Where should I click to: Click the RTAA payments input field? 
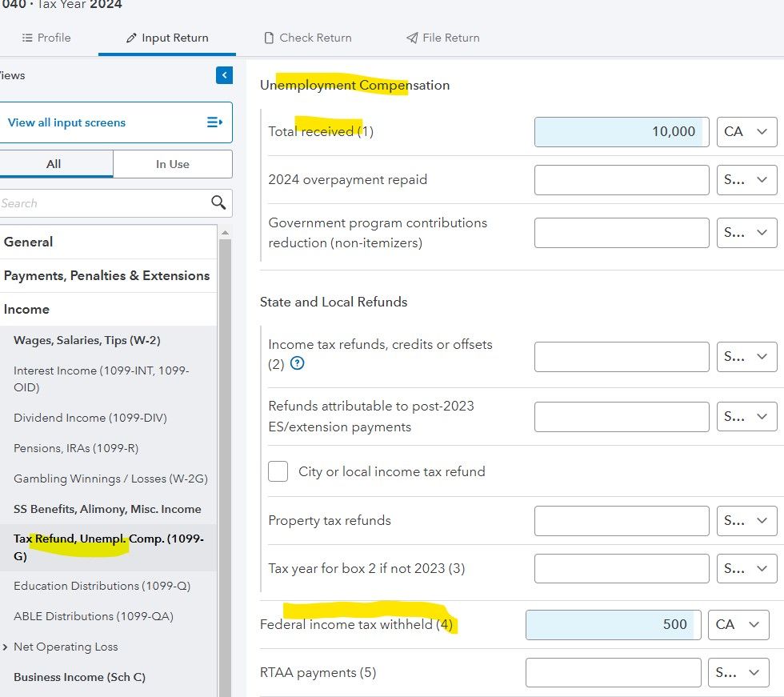tap(613, 673)
